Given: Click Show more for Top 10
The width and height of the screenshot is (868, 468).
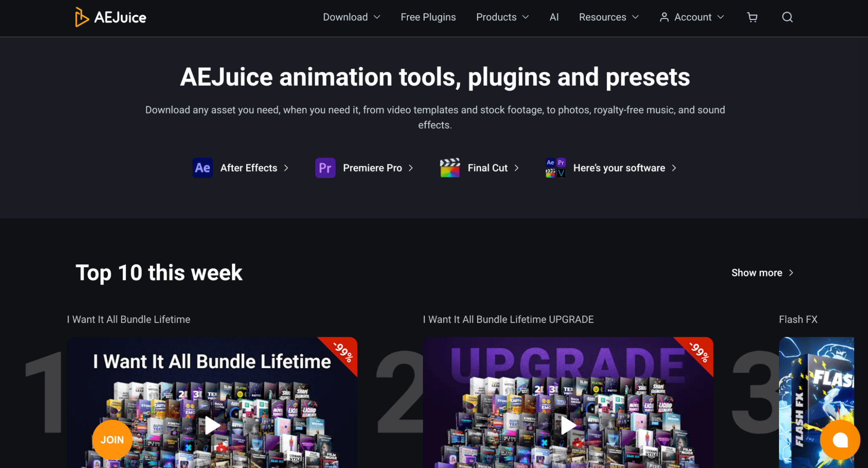Looking at the screenshot, I should [762, 273].
